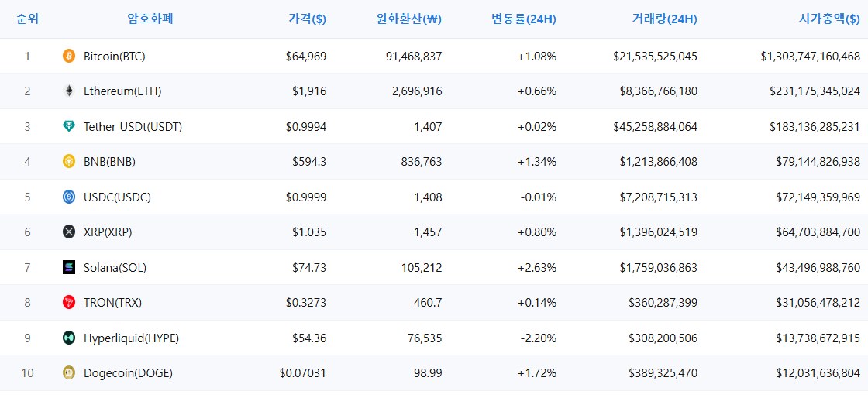
Task: Select Tether price $0.9994
Action: tap(306, 126)
